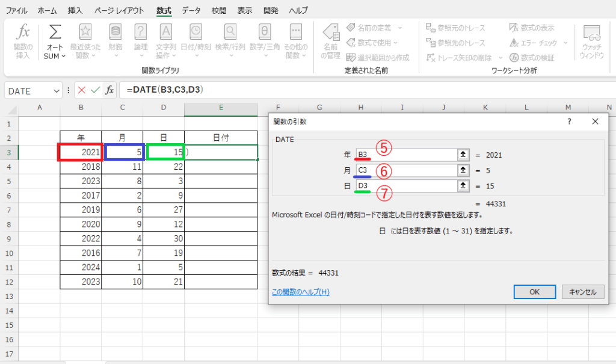Viewport: 616px width, 364px height.
Task: Click the Insert Function (関数の挿入) ribbon icon
Action: [23, 42]
